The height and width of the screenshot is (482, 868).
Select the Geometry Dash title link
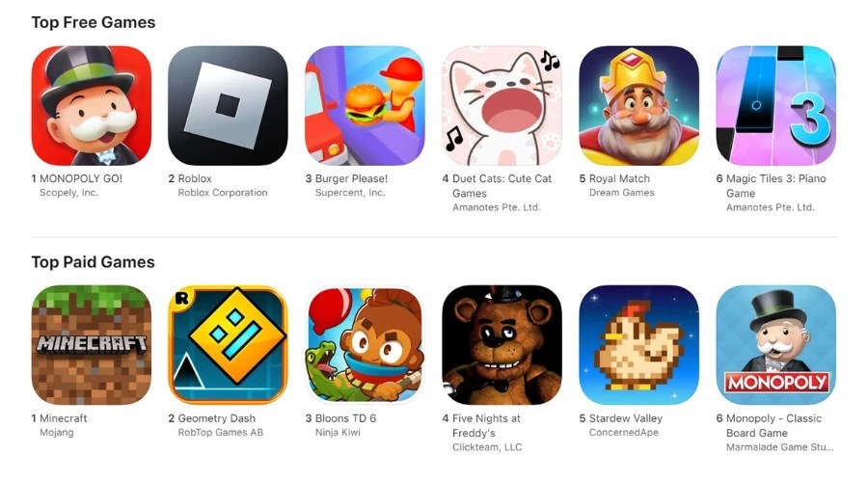tap(216, 418)
